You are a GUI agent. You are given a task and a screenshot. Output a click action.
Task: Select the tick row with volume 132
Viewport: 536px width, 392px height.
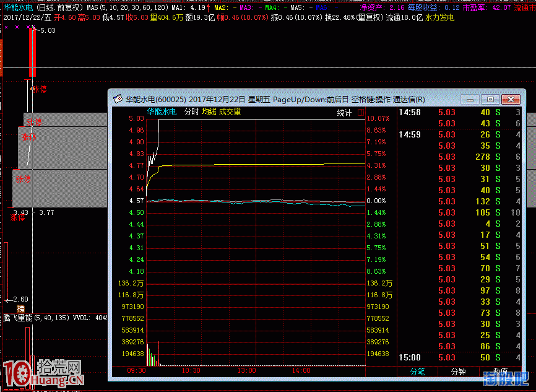tap(459, 201)
